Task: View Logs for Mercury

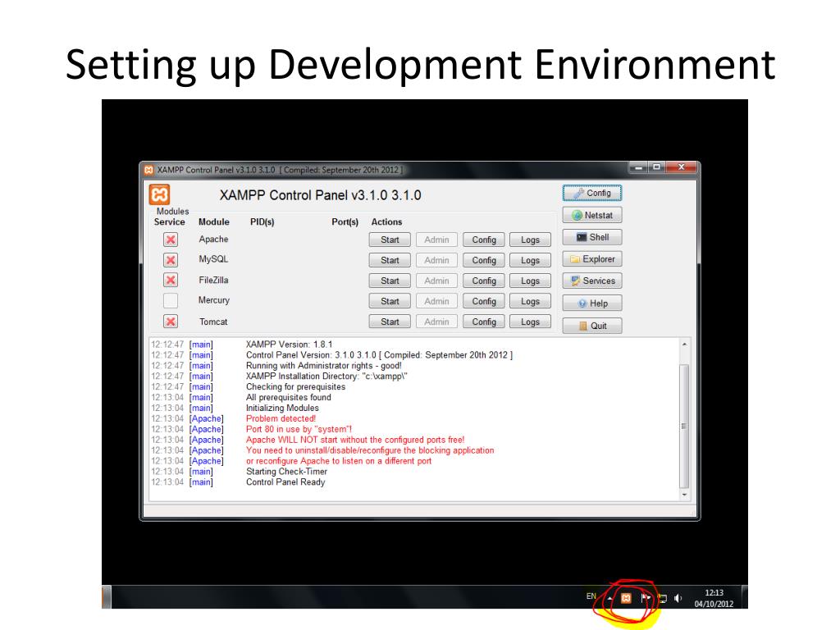Action: point(530,301)
